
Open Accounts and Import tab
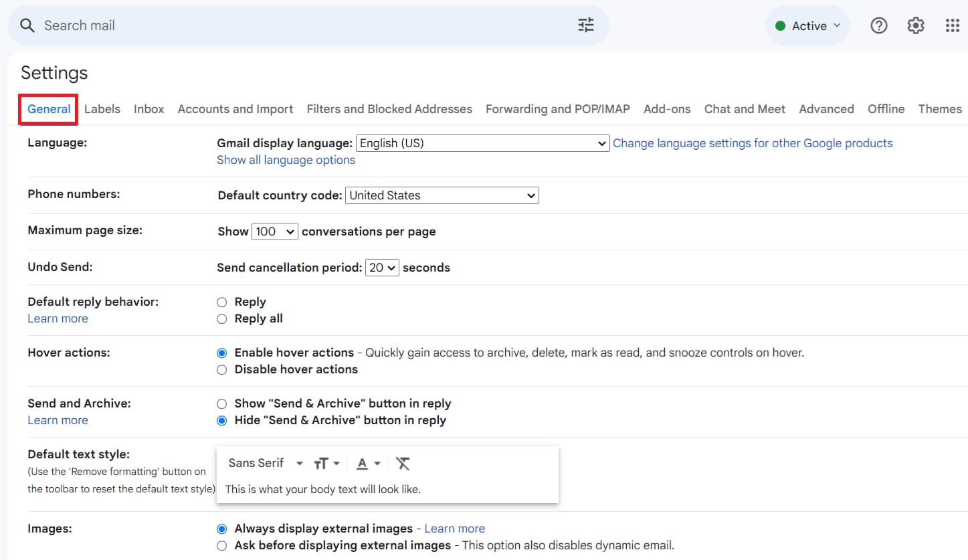click(x=235, y=109)
